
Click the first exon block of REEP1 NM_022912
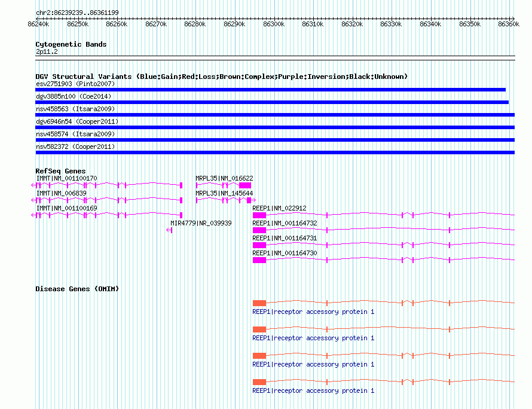click(259, 215)
